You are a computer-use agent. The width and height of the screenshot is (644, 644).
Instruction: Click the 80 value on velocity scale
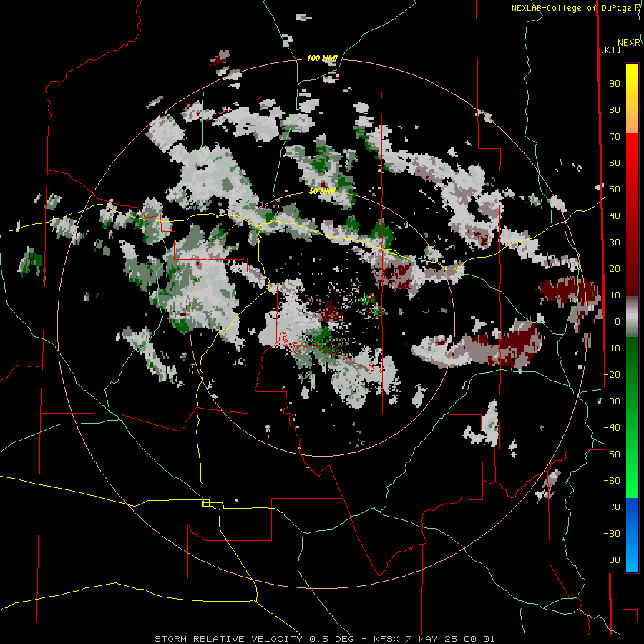point(615,110)
